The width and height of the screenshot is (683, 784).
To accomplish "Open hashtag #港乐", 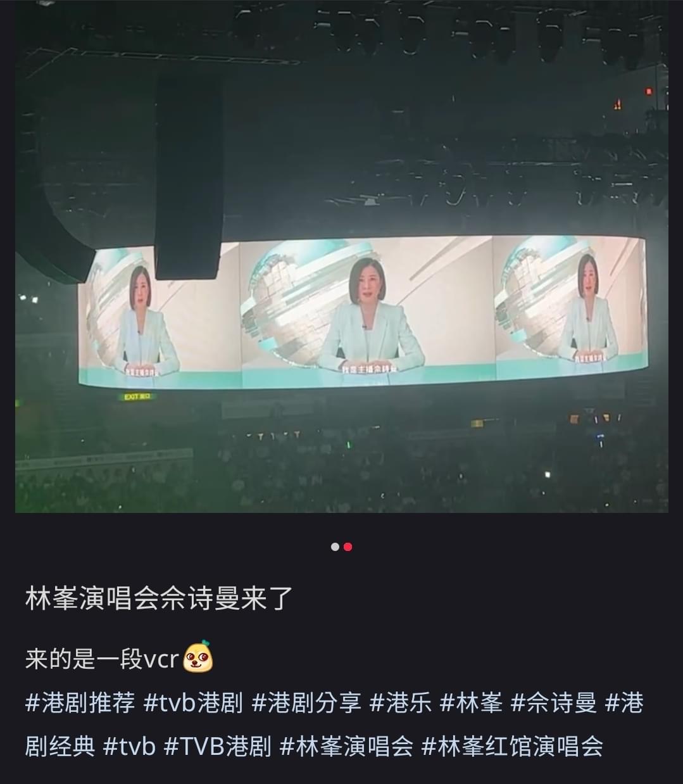I will (x=401, y=702).
